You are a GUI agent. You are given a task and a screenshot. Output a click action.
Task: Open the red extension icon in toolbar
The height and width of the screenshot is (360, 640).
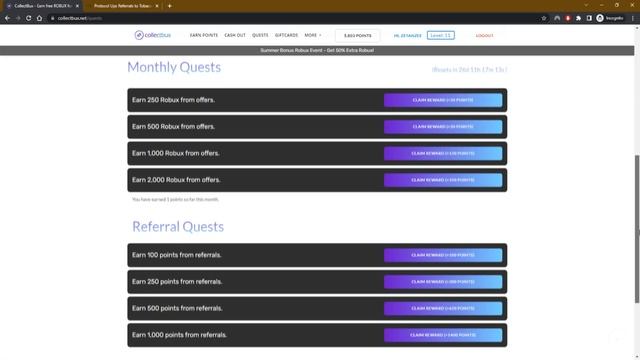(568, 18)
